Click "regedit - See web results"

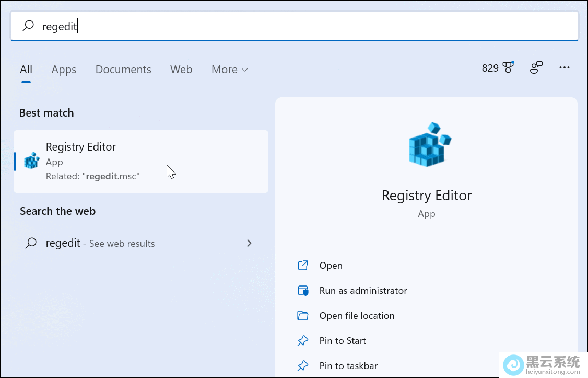pyautogui.click(x=100, y=243)
